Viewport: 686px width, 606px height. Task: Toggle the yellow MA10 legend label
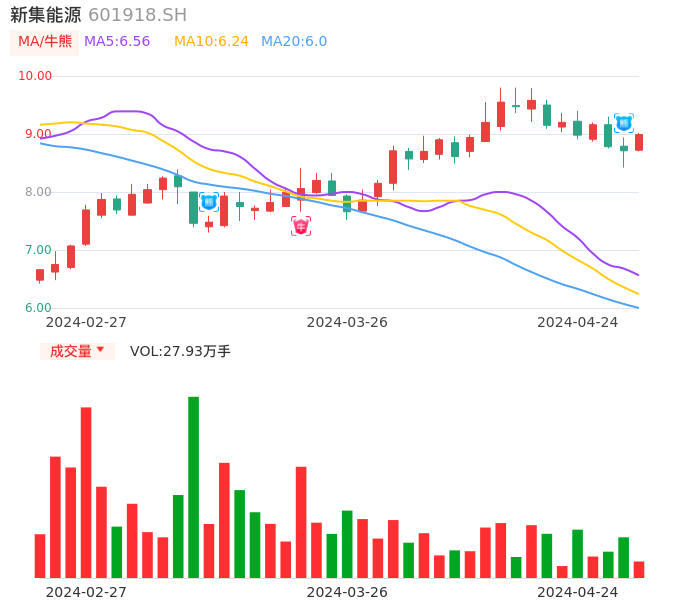211,42
